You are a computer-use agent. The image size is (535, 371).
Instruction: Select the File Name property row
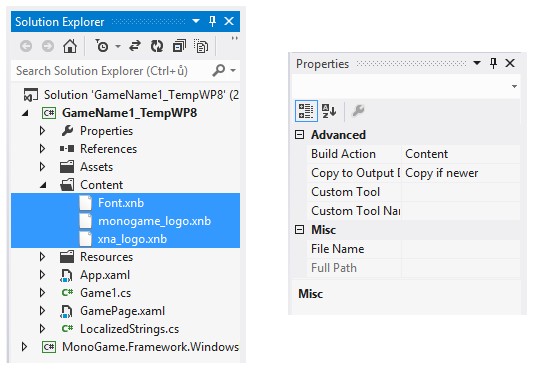pyautogui.click(x=414, y=249)
